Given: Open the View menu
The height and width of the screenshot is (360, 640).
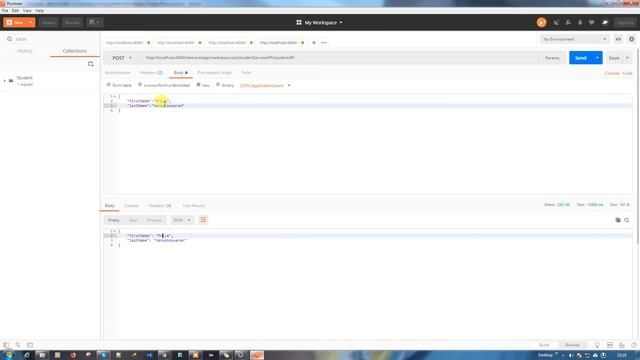Looking at the screenshot, I should [27, 11].
